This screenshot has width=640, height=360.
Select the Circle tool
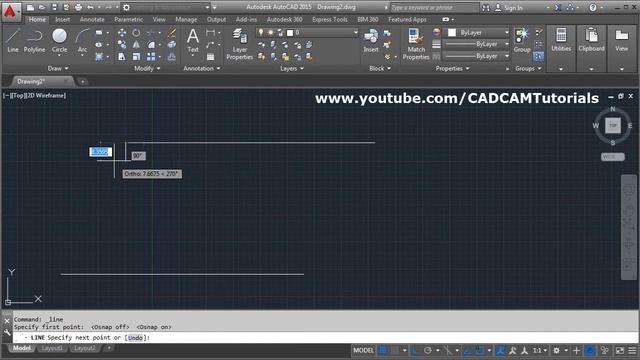[x=60, y=40]
